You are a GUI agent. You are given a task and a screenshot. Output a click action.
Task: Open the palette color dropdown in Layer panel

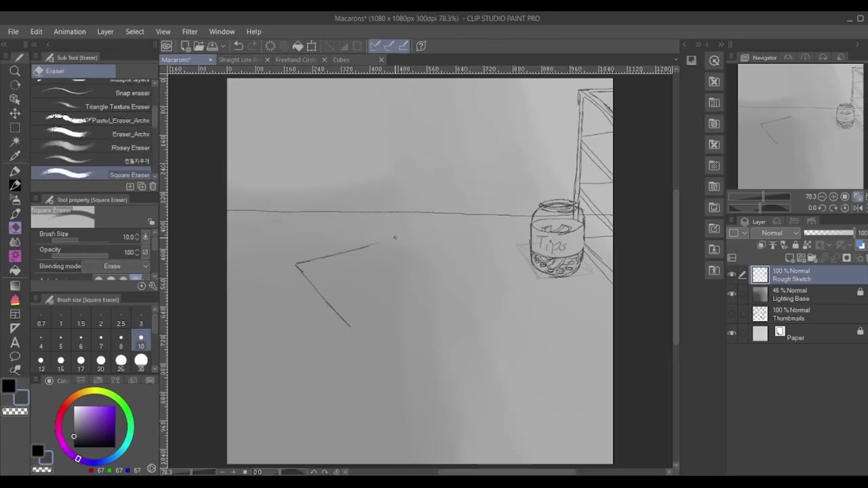[x=738, y=233]
